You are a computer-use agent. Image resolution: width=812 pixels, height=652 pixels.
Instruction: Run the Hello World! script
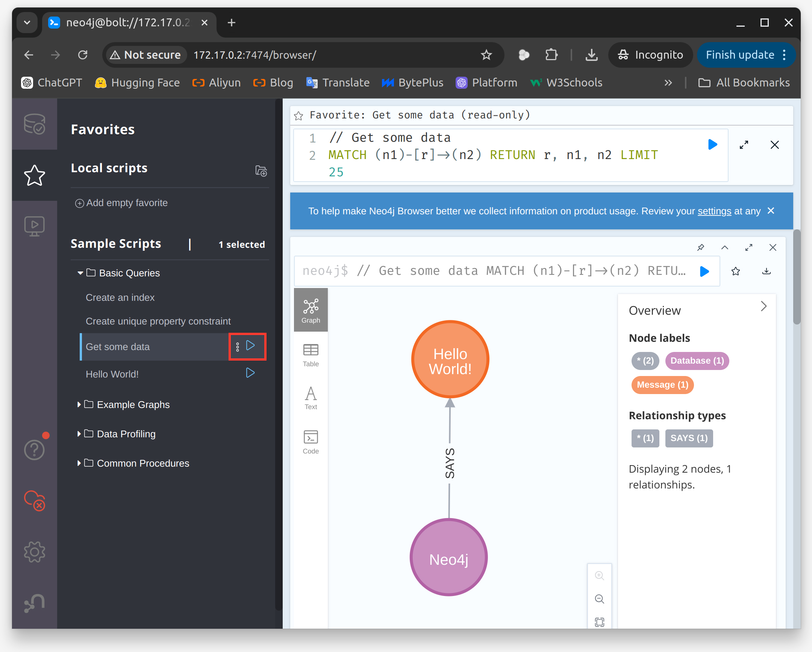[250, 373]
